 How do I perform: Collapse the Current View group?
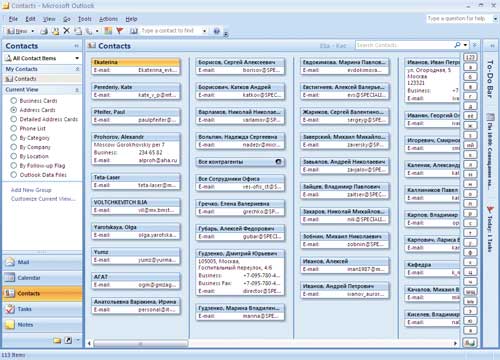(77, 90)
